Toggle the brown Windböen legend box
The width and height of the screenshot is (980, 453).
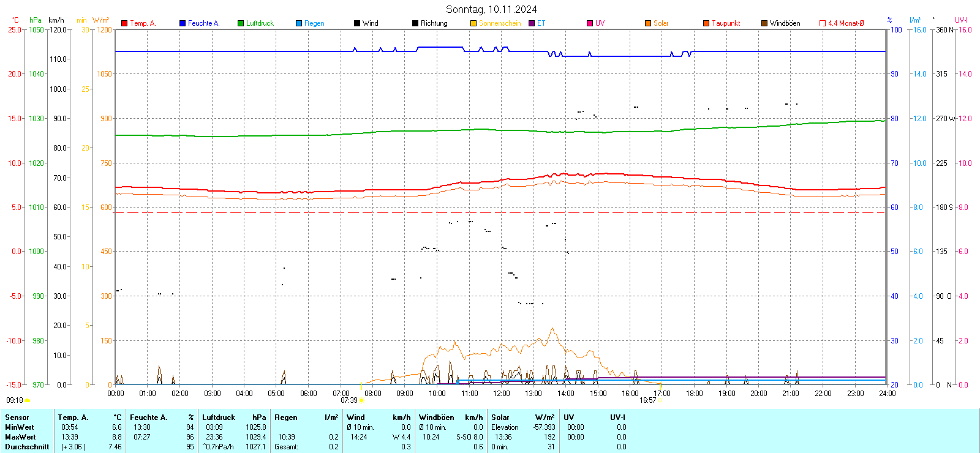pyautogui.click(x=764, y=23)
